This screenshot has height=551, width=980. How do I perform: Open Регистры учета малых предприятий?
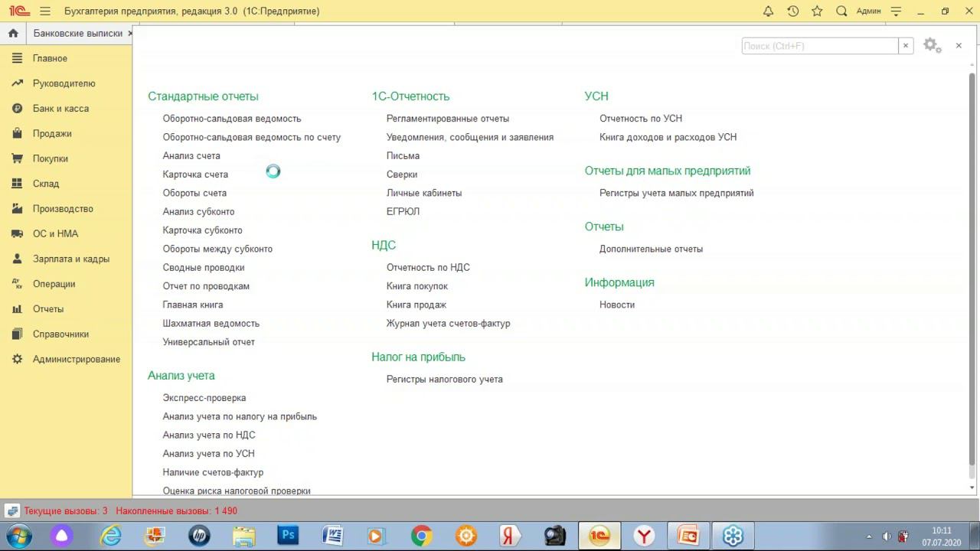tap(677, 193)
